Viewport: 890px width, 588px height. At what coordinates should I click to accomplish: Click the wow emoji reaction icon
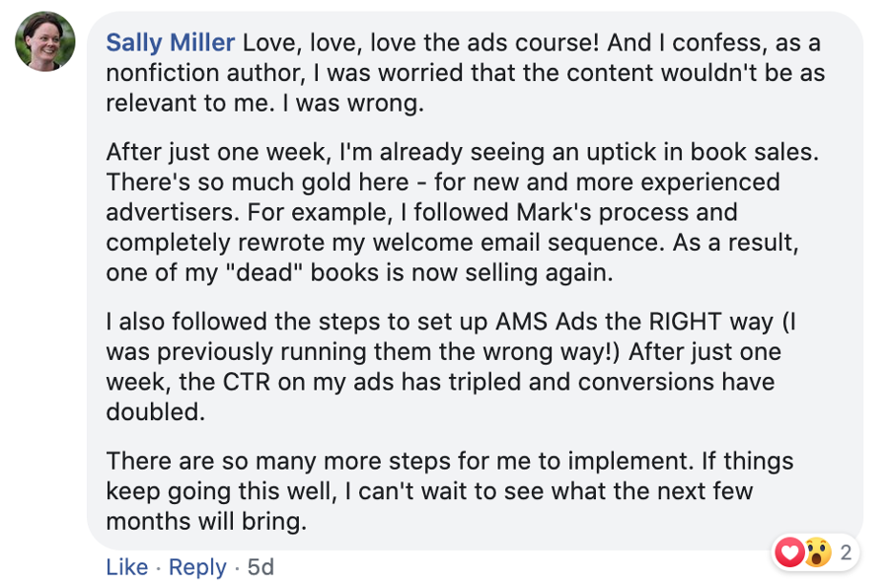(817, 552)
